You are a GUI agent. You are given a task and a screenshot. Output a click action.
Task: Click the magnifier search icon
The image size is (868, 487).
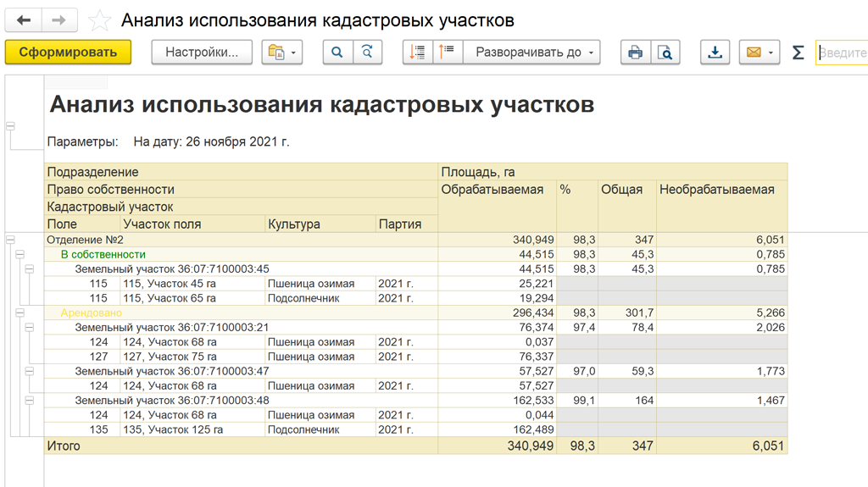[337, 53]
